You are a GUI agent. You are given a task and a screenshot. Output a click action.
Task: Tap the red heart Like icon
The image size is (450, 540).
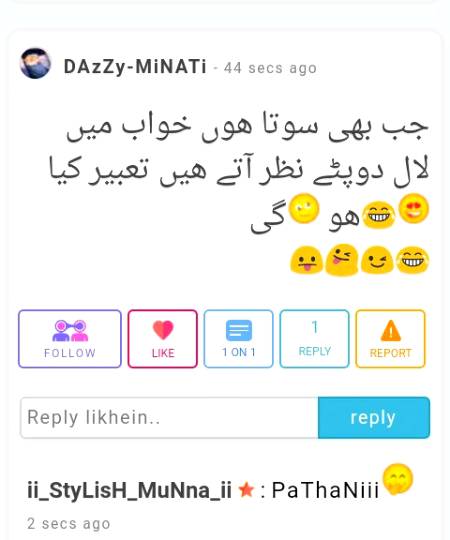[163, 330]
